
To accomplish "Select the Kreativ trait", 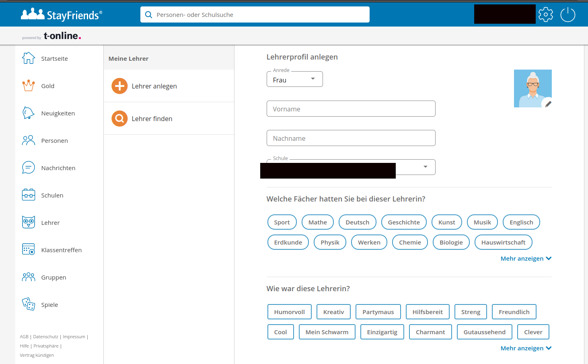I will pyautogui.click(x=334, y=312).
